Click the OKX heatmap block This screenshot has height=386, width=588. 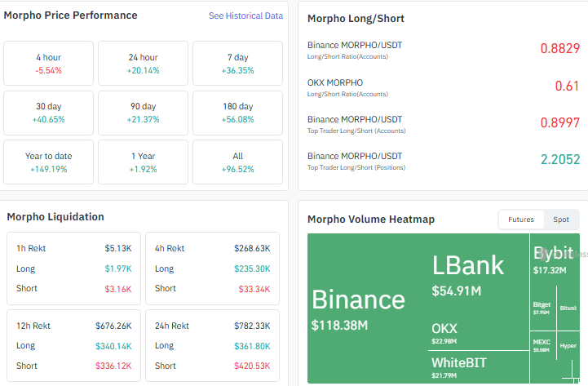pos(479,335)
